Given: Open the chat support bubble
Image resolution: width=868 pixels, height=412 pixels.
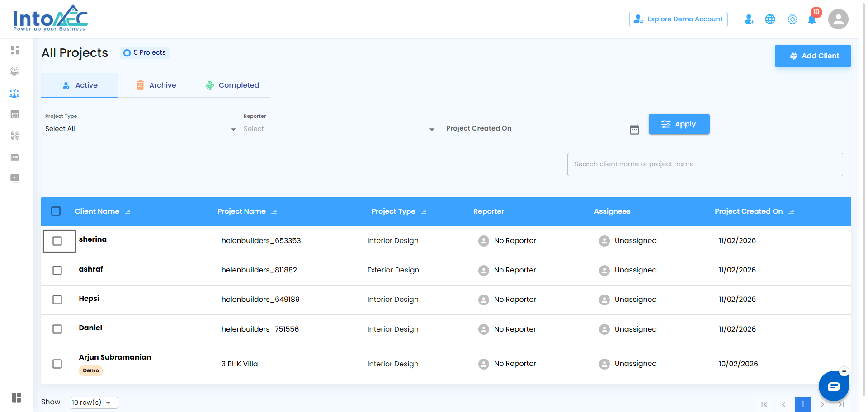Looking at the screenshot, I should (833, 386).
